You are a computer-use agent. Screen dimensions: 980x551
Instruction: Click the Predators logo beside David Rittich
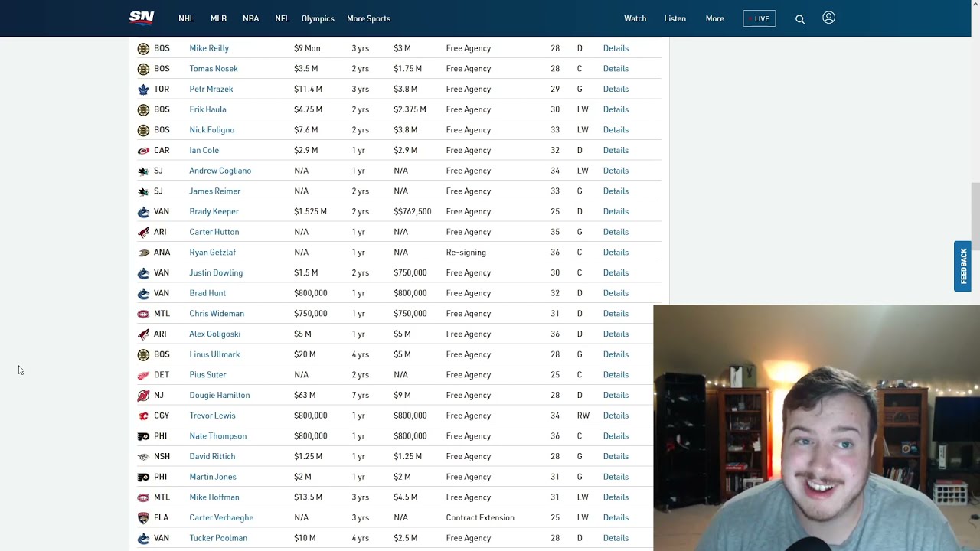[x=143, y=456]
